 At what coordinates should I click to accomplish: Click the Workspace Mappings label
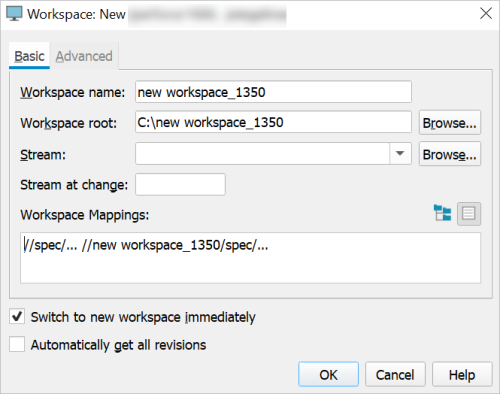pos(85,215)
